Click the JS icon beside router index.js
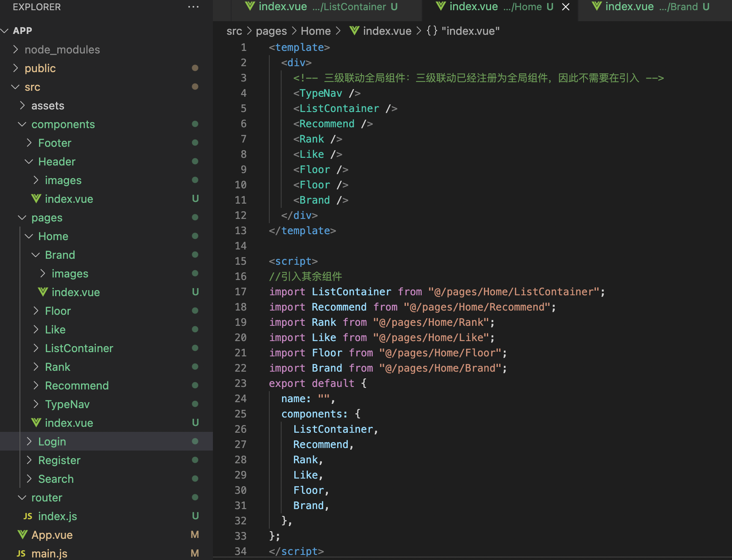 [x=28, y=516]
